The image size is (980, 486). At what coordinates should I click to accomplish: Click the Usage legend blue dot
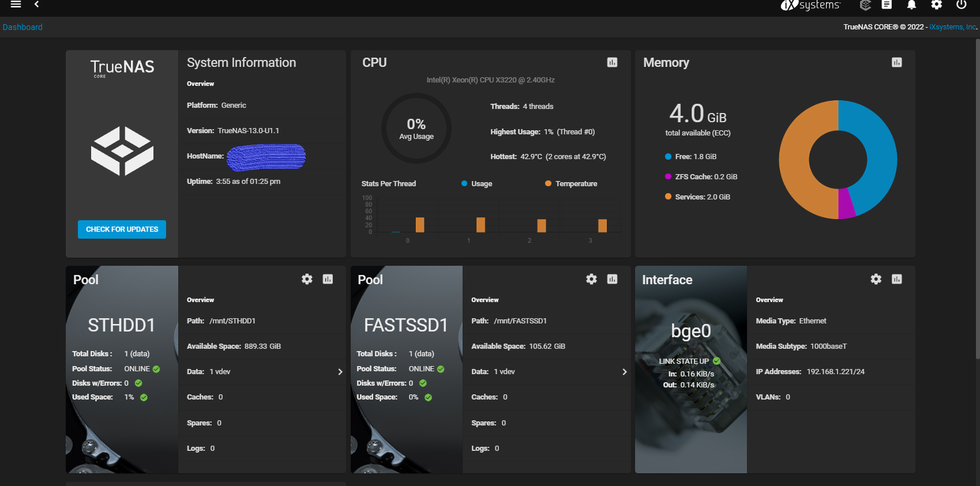[464, 183]
